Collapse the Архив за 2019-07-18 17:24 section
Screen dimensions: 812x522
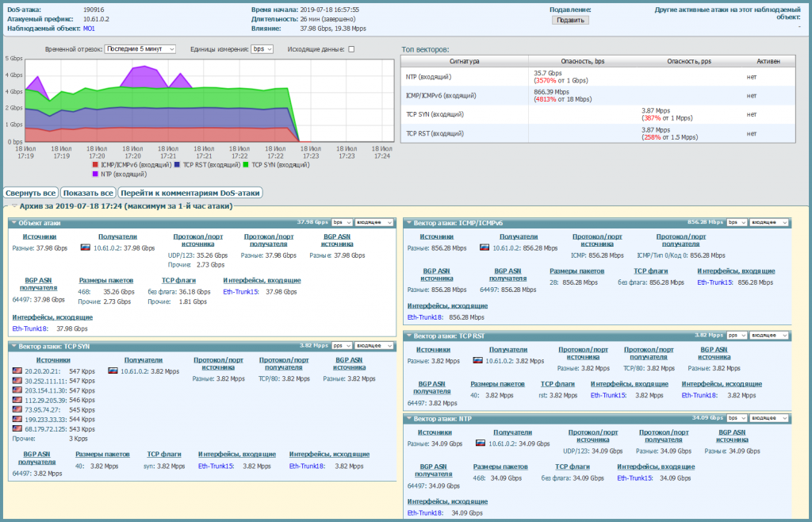click(x=14, y=206)
